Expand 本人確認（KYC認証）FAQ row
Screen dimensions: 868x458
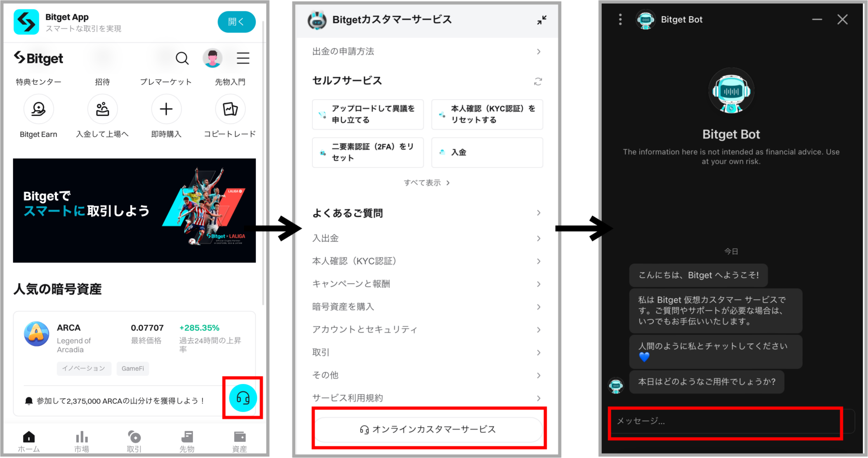(427, 261)
